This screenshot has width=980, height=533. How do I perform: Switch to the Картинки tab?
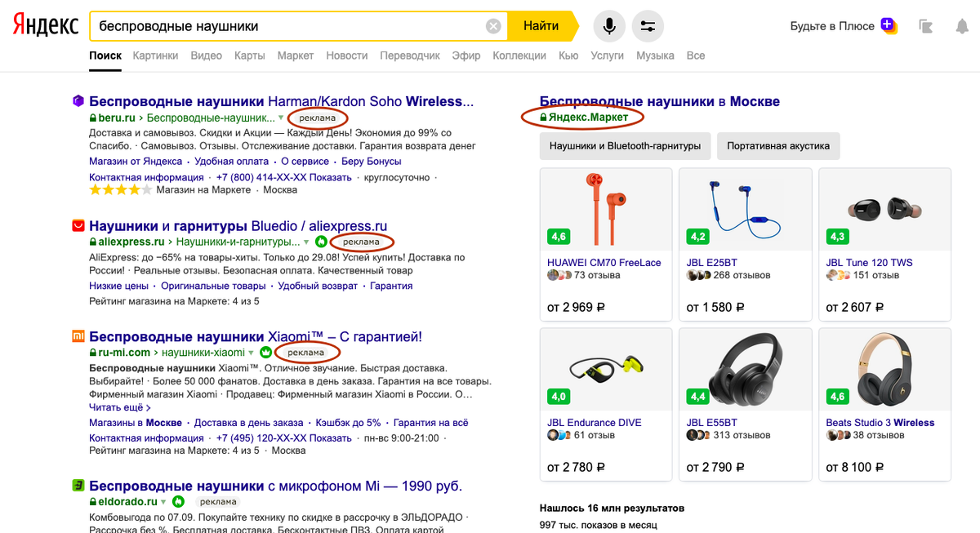click(x=155, y=56)
